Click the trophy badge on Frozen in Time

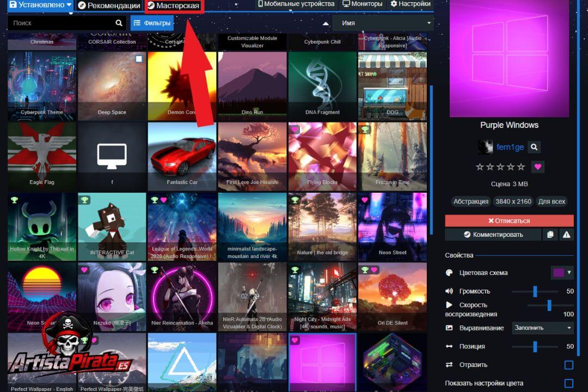point(365,130)
